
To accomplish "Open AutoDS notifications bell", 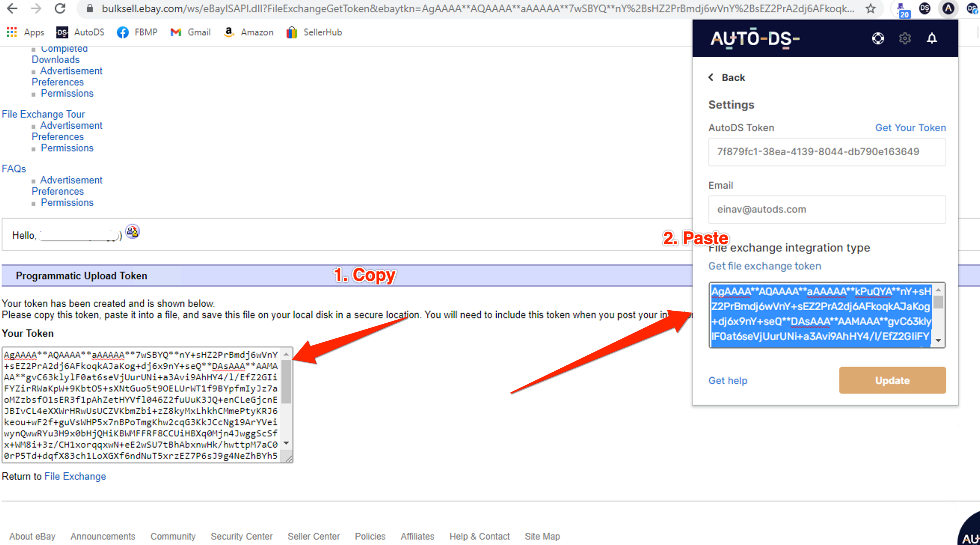I will tap(932, 39).
